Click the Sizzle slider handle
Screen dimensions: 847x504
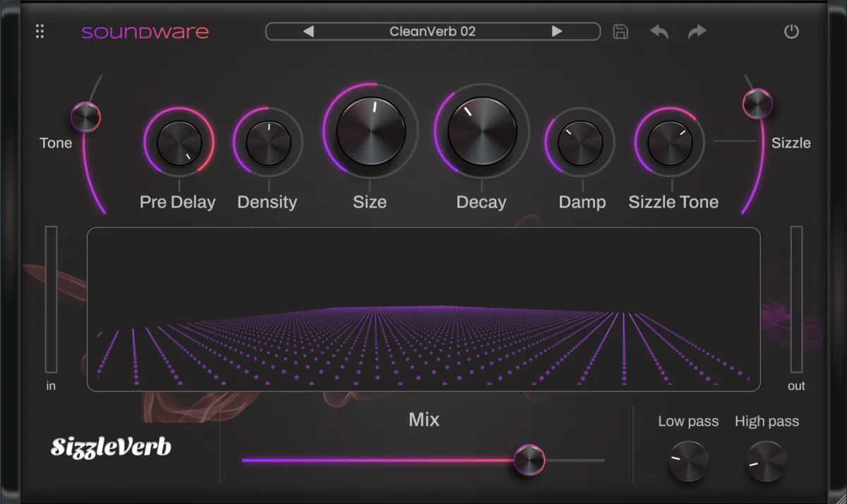757,104
